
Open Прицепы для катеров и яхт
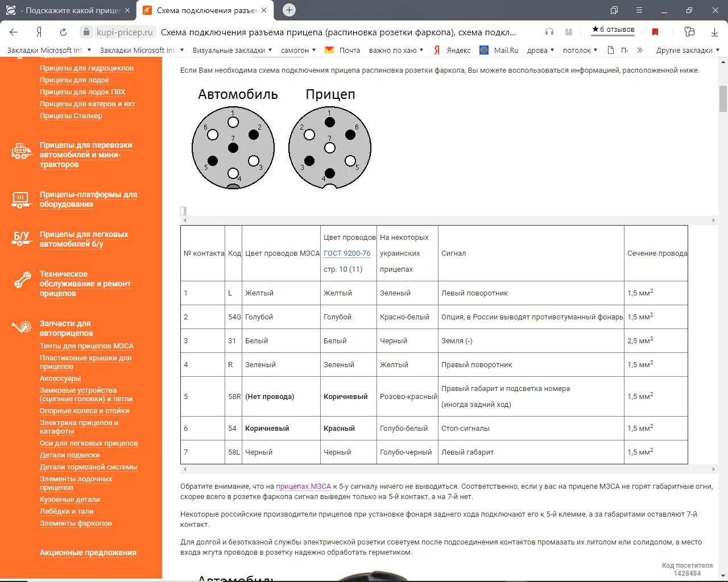[x=88, y=104]
